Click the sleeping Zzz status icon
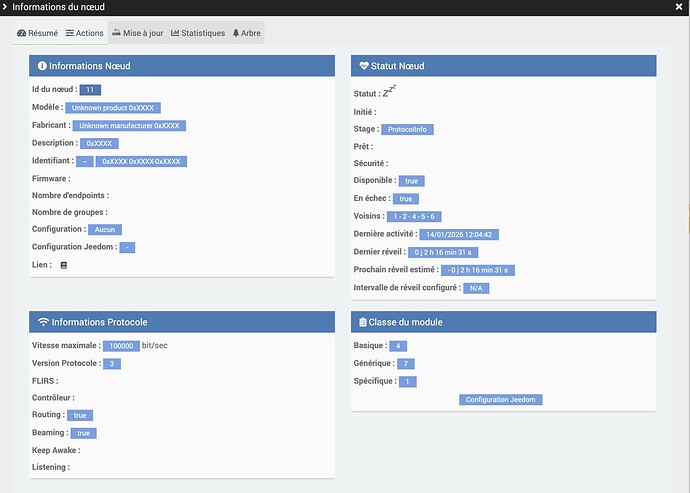The width and height of the screenshot is (690, 493). tap(389, 91)
